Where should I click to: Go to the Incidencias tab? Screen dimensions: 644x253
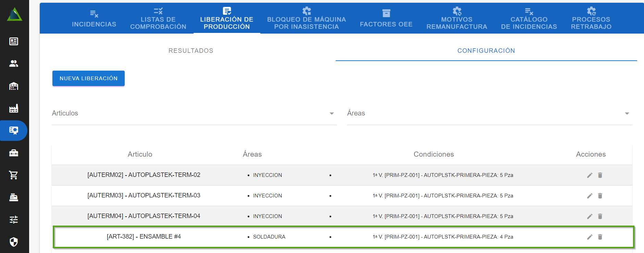94,19
